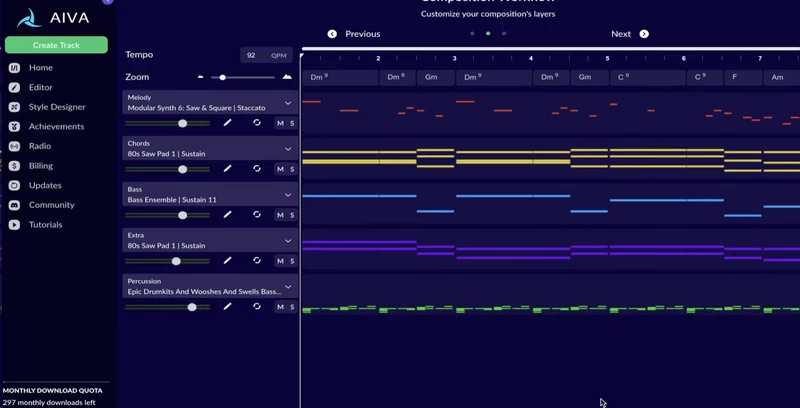Open the Bass Ensemble instrument dropdown
The width and height of the screenshot is (800, 408).
(x=288, y=195)
